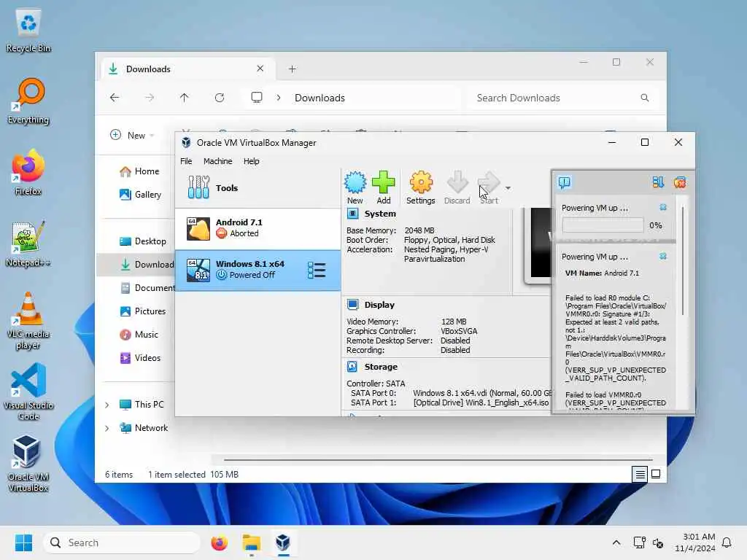Open the Everything desktop shortcut
Image resolution: width=747 pixels, height=560 pixels.
coord(28,101)
